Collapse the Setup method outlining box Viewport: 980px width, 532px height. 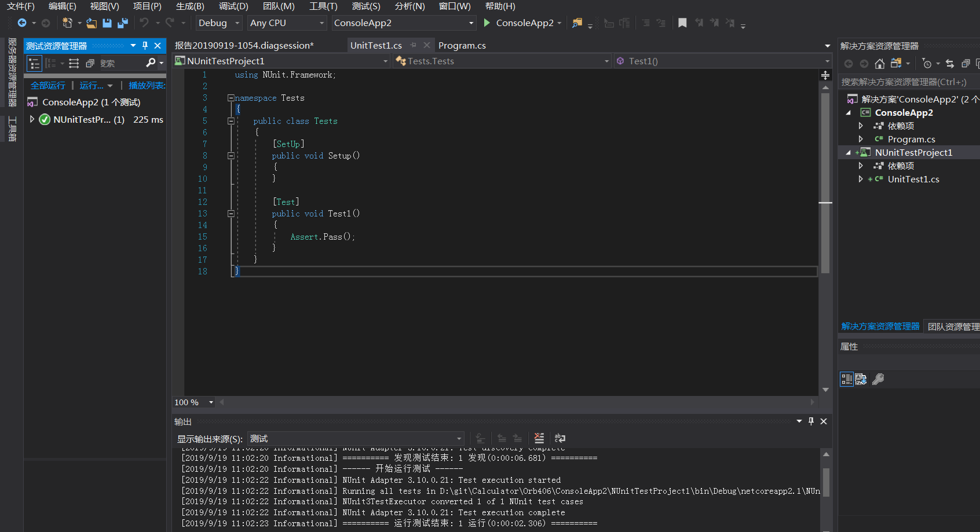[231, 156]
